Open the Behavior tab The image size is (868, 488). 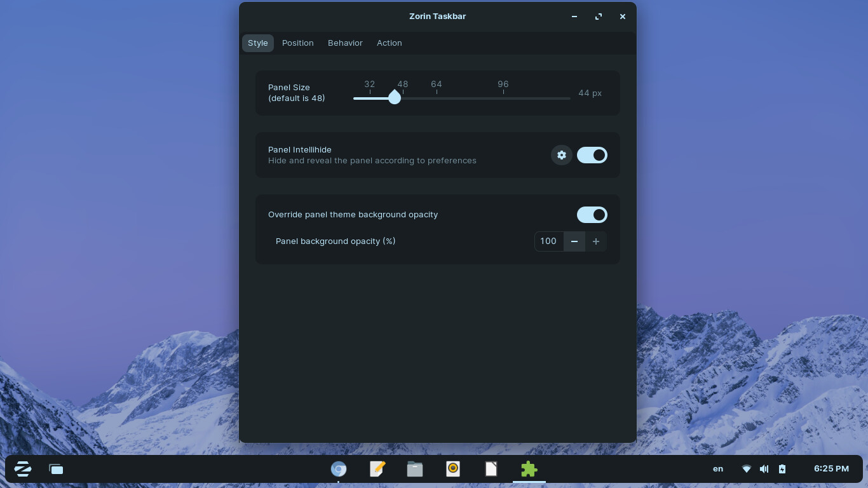pyautogui.click(x=345, y=43)
